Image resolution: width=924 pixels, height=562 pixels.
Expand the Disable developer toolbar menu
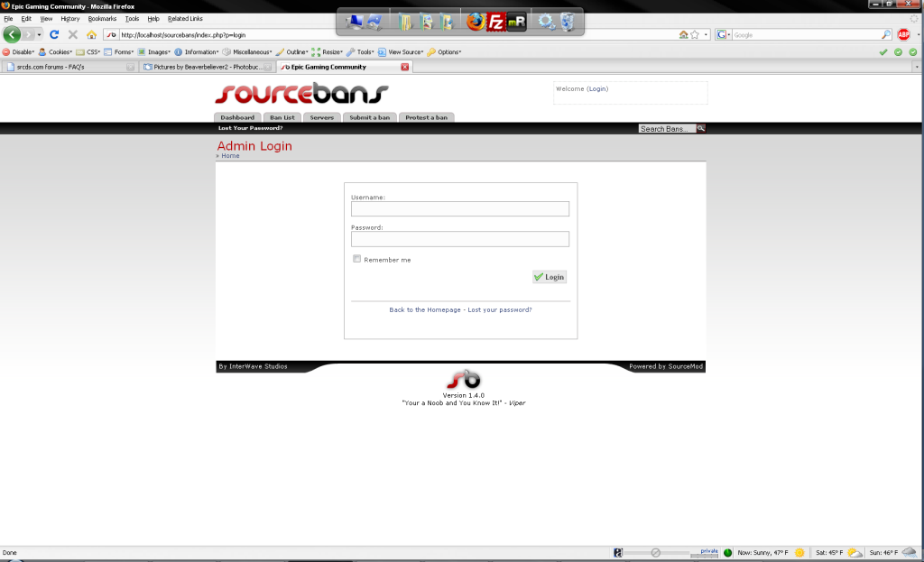click(18, 51)
